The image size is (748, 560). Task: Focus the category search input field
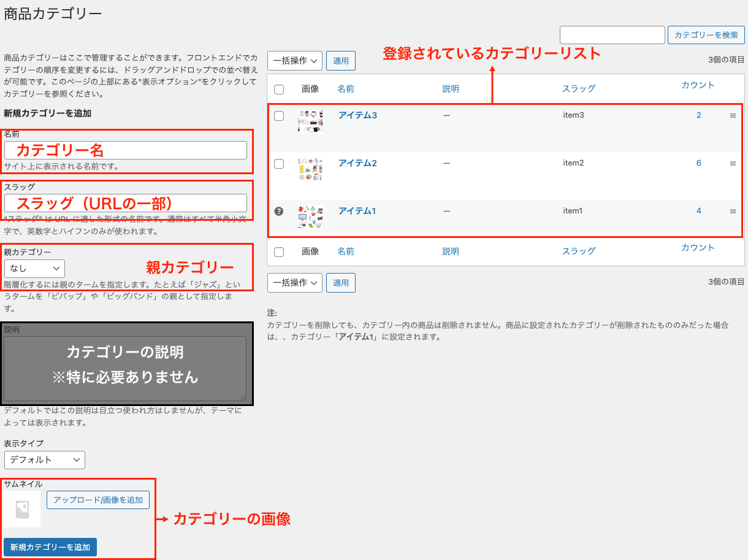click(x=612, y=35)
